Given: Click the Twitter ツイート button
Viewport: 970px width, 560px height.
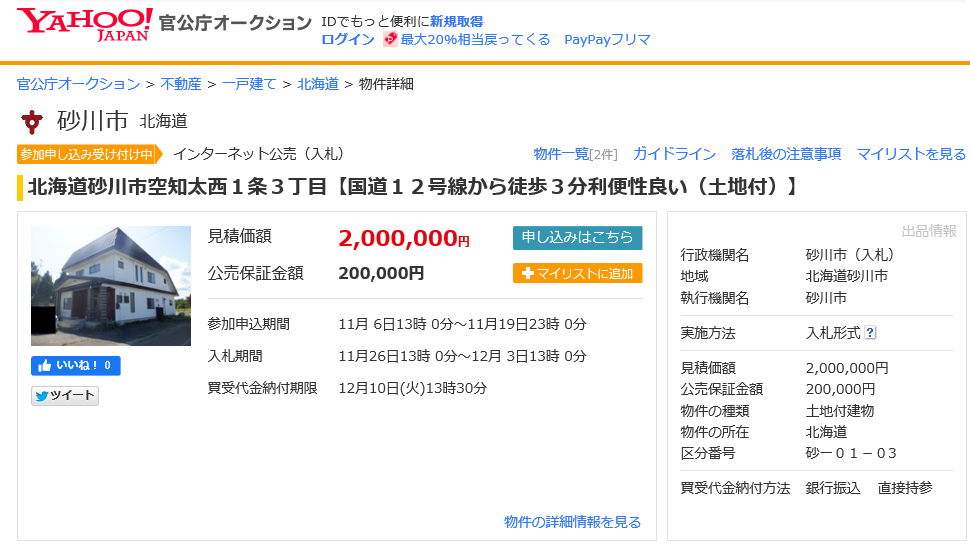Looking at the screenshot, I should point(65,396).
